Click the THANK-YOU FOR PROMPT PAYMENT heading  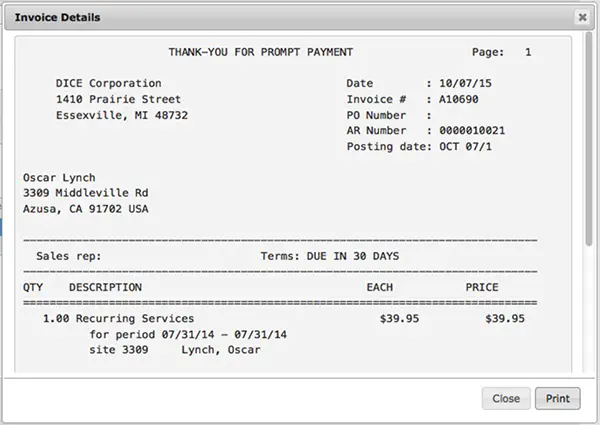(261, 52)
